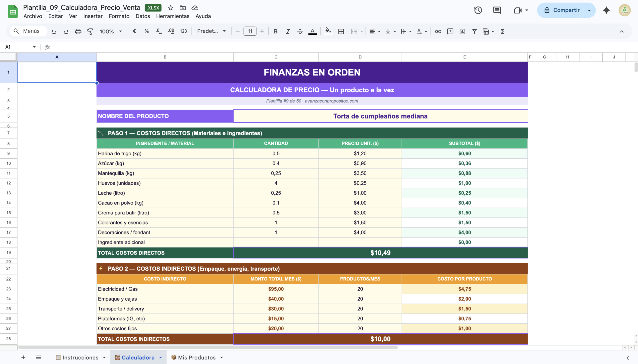Click the undo arrow icon
This screenshot has height=364, width=638.
click(54, 31)
